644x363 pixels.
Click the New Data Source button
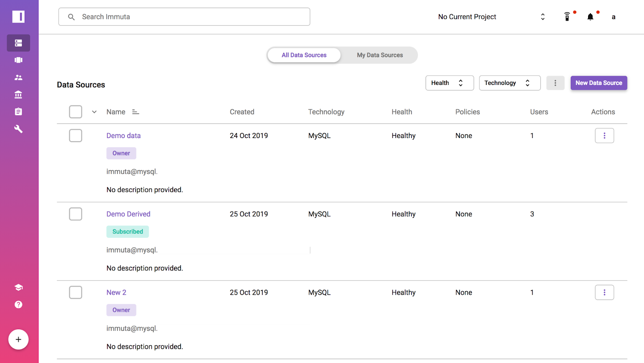click(x=599, y=82)
